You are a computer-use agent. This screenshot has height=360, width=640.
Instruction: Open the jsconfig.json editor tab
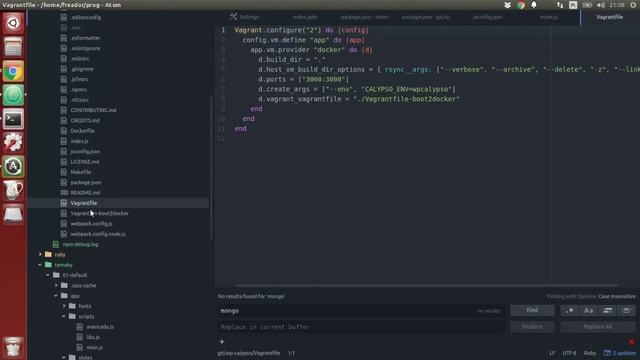pyautogui.click(x=487, y=17)
